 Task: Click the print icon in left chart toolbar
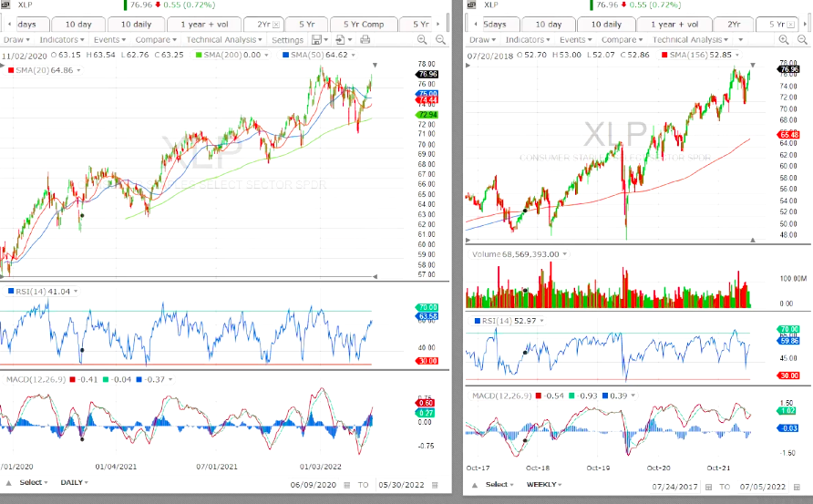point(365,39)
